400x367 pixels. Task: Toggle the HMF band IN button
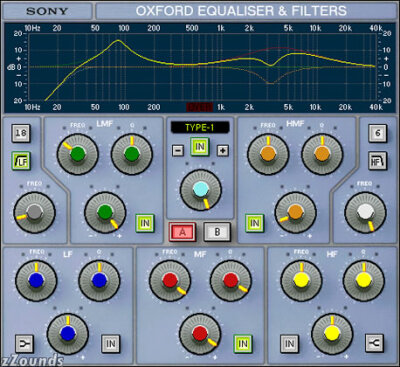pyautogui.click(x=255, y=223)
